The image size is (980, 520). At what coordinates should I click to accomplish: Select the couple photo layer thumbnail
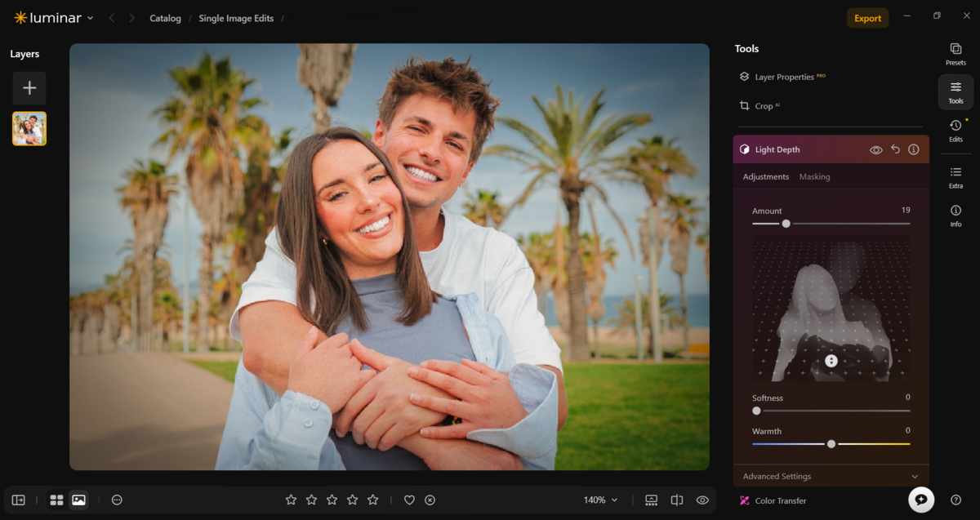click(x=29, y=129)
